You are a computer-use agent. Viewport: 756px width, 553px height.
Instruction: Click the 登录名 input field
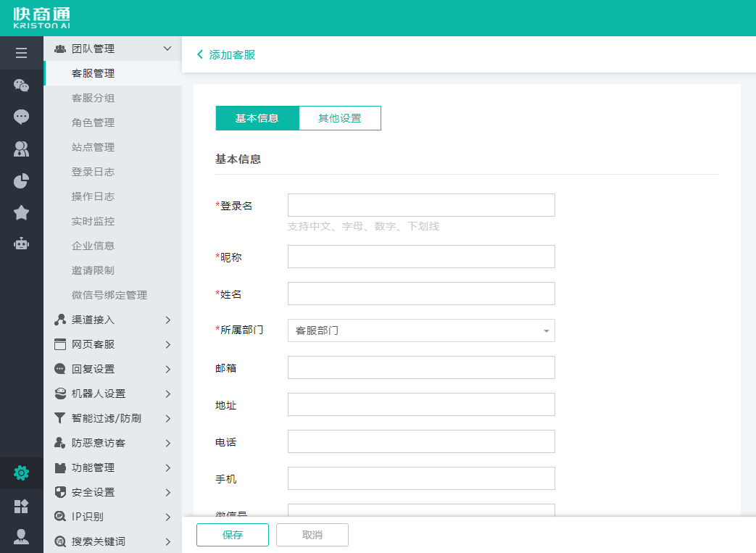(421, 205)
